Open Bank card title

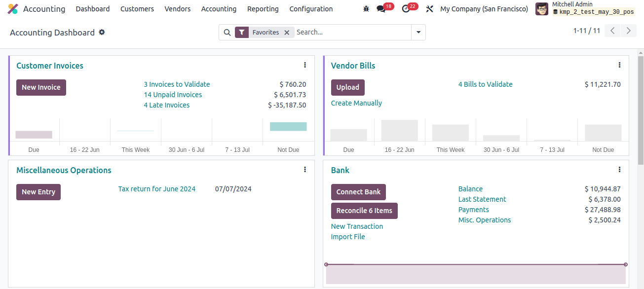point(340,170)
